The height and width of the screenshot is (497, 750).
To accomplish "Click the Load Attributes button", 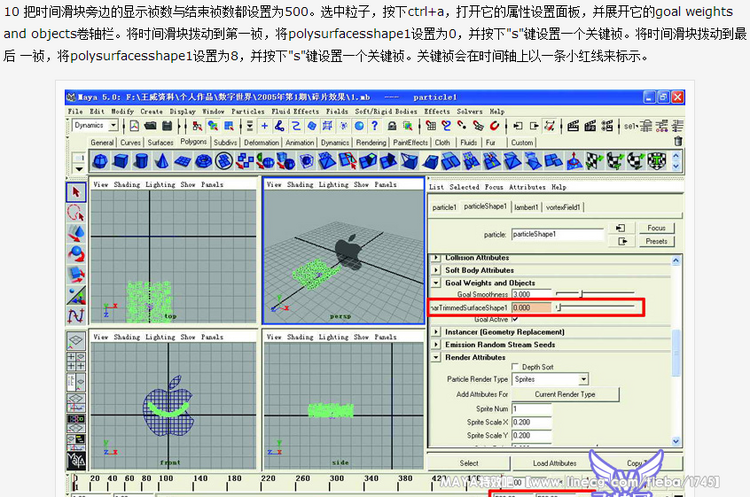I will [555, 463].
